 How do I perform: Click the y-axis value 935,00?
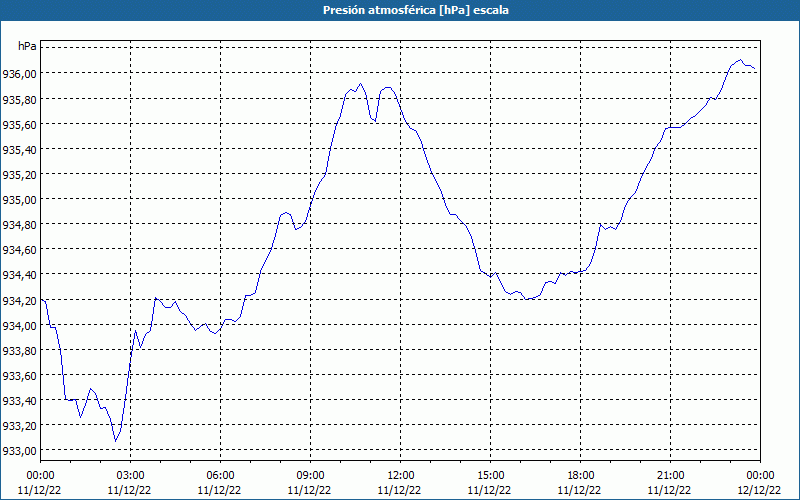click(x=19, y=200)
